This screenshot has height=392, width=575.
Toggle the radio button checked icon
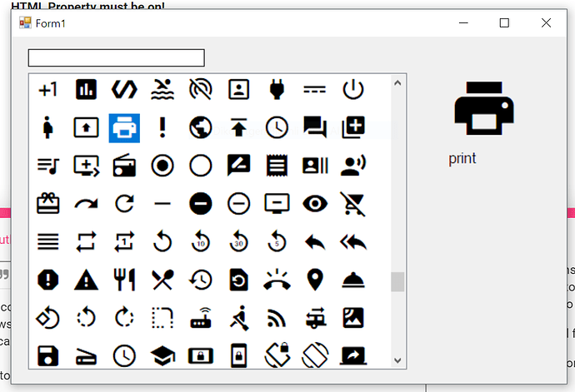point(162,166)
